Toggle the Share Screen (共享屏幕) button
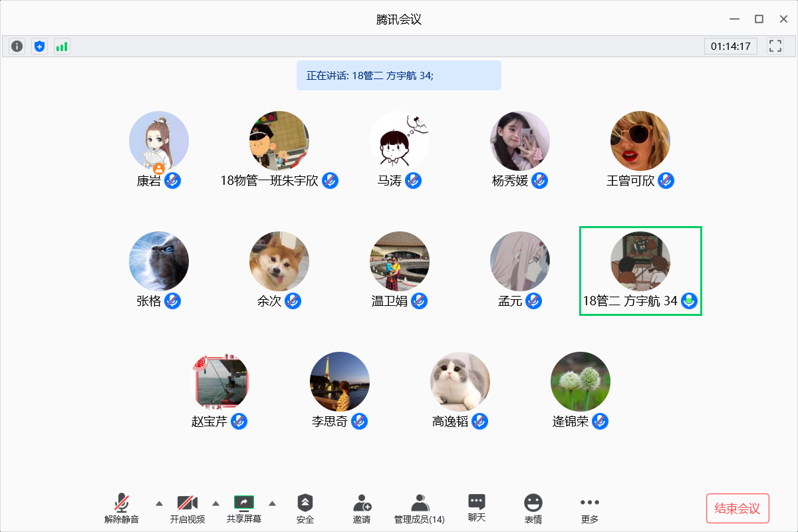 pos(244,509)
